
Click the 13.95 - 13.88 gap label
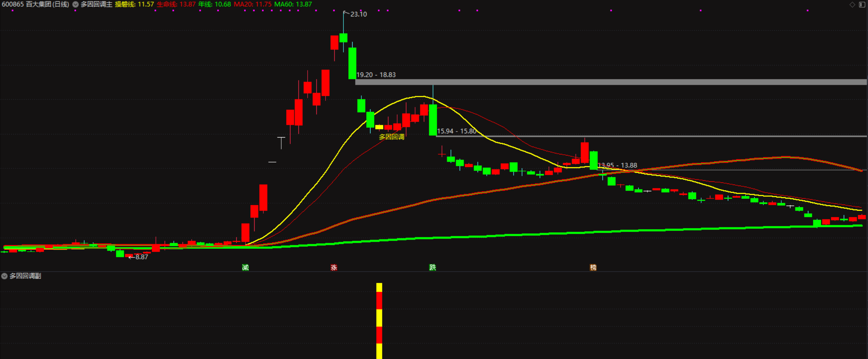point(617,165)
